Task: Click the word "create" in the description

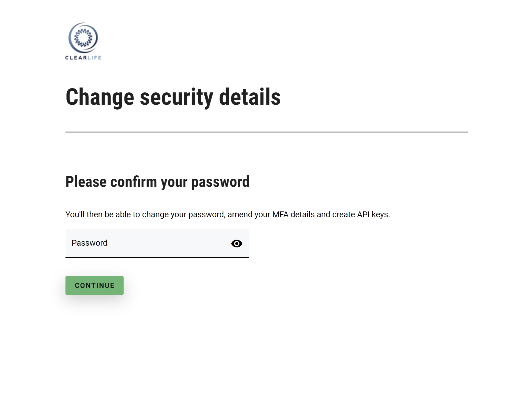Action: tap(343, 215)
